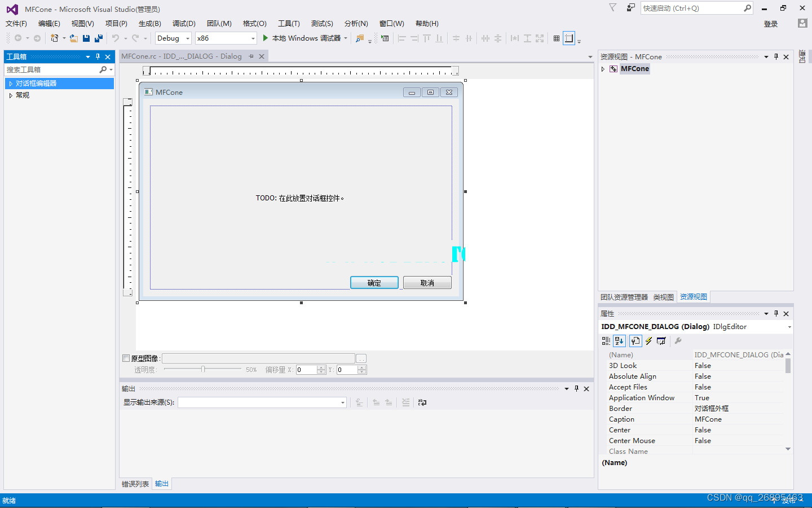Click the Test Dialog toolbar icon
Viewport: 812px width, 508px height.
point(385,38)
